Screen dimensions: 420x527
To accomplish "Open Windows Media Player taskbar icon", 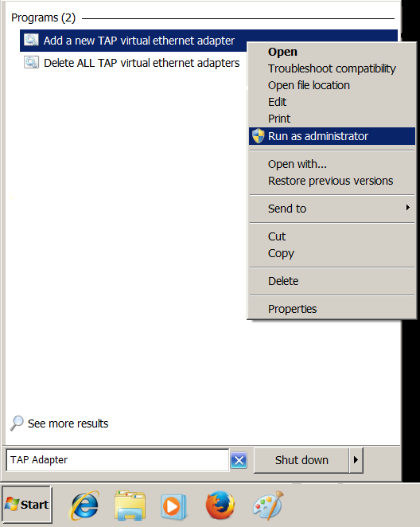I will pos(173,506).
